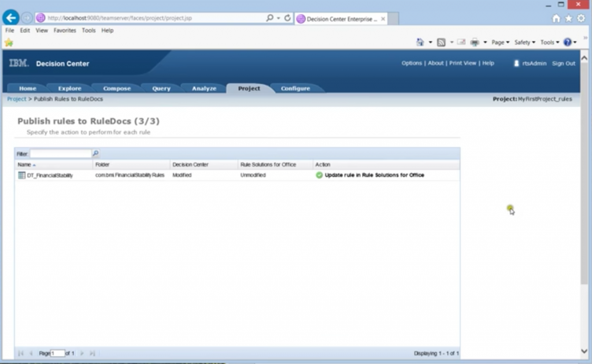Screen dimensions: 592x364
Task: Switch to the Analyze tab
Action: coord(204,88)
